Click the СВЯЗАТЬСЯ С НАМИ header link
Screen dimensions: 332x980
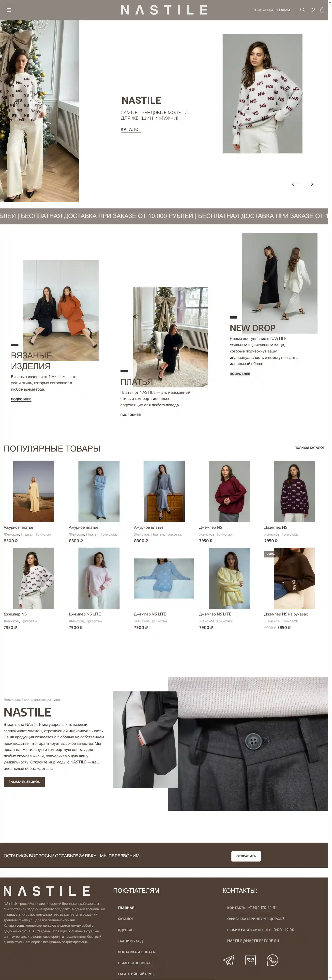271,10
